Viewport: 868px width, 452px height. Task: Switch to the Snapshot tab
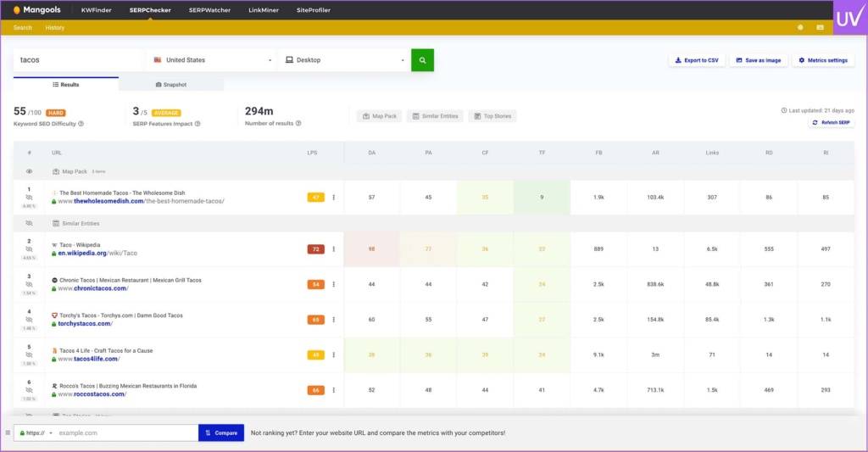click(170, 85)
